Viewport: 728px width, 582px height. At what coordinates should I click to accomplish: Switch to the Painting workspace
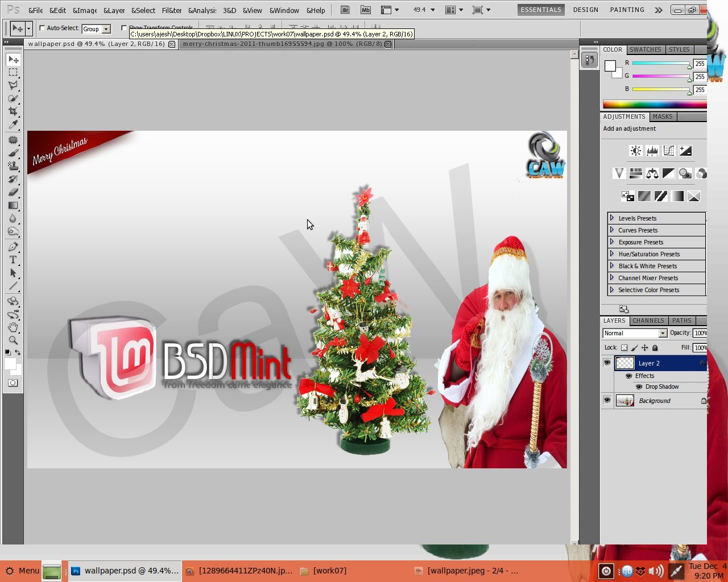coord(627,10)
